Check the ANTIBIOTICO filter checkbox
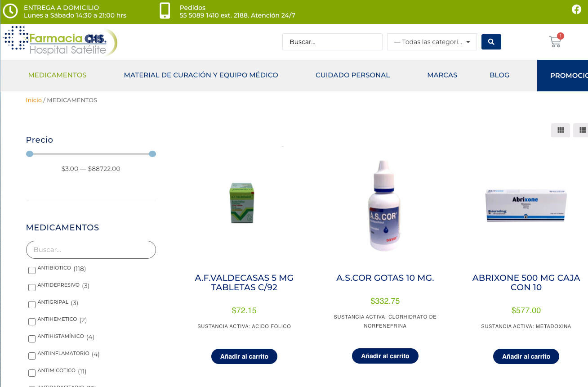This screenshot has height=387, width=588. tap(32, 270)
